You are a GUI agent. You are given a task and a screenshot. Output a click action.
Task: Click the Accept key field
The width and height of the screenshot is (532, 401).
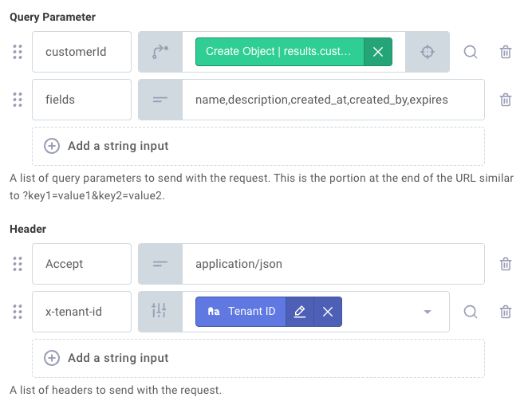click(82, 264)
